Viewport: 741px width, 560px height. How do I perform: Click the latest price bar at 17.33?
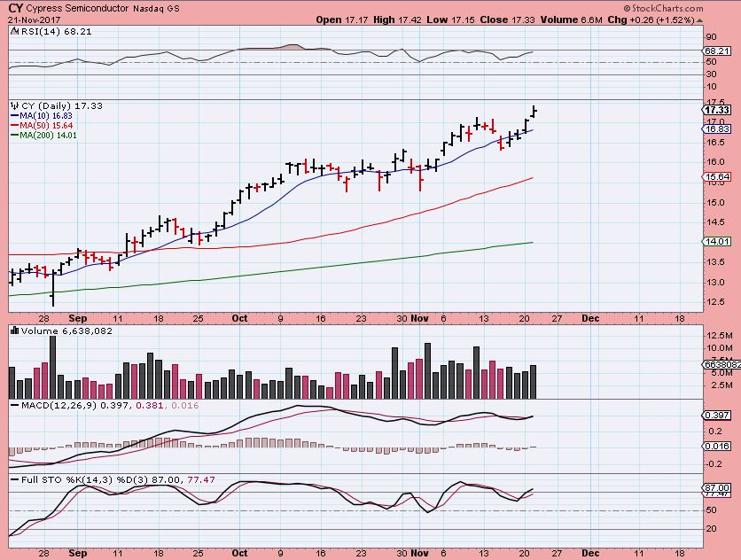534,112
